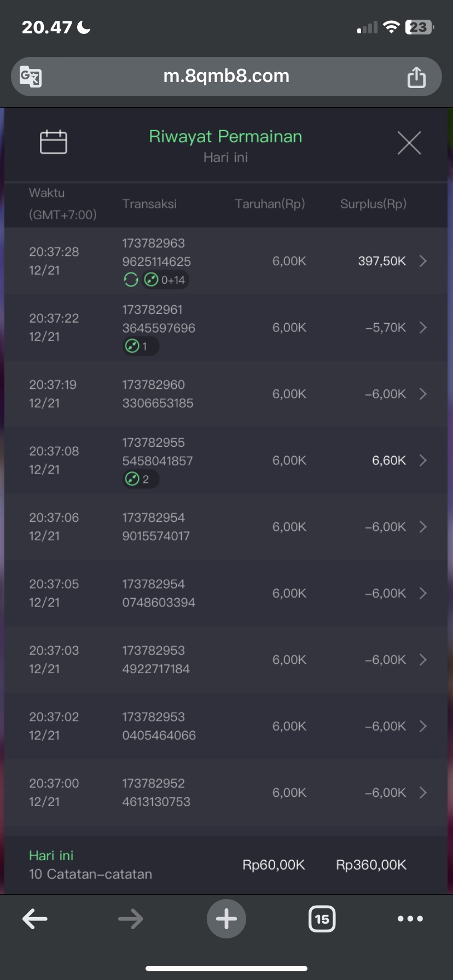Expand the 6,60K surplus row chevron
This screenshot has height=980, width=453.
coord(423,460)
